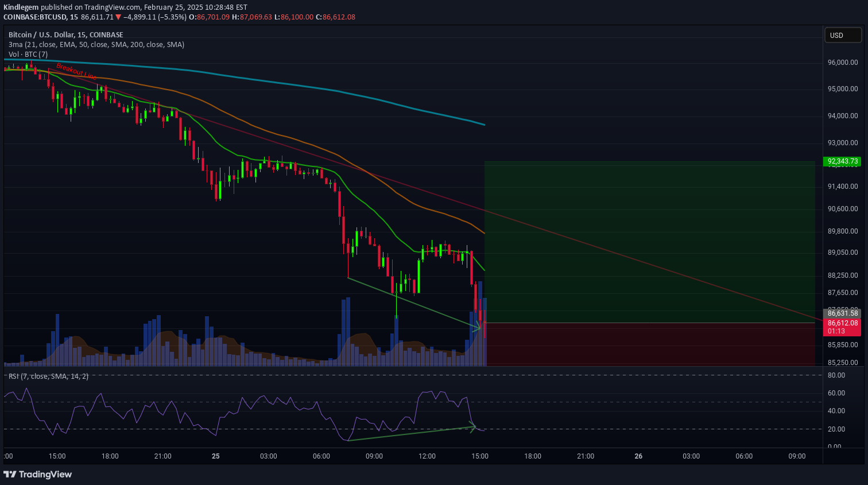Click the green 92,343.73 target price tag
The image size is (868, 485).
click(843, 161)
